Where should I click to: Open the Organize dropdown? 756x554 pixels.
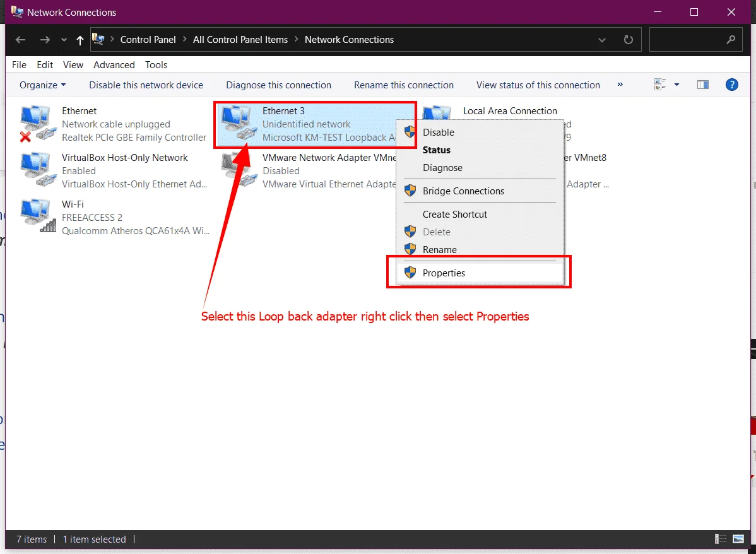[x=42, y=85]
